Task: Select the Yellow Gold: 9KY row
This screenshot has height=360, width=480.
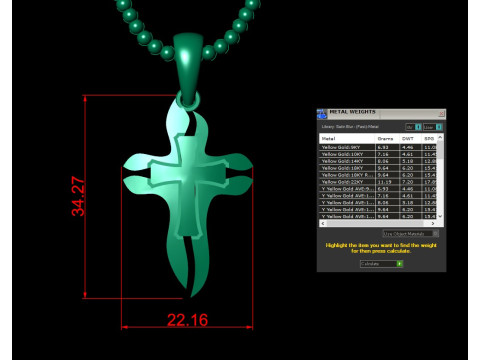Action: point(378,147)
